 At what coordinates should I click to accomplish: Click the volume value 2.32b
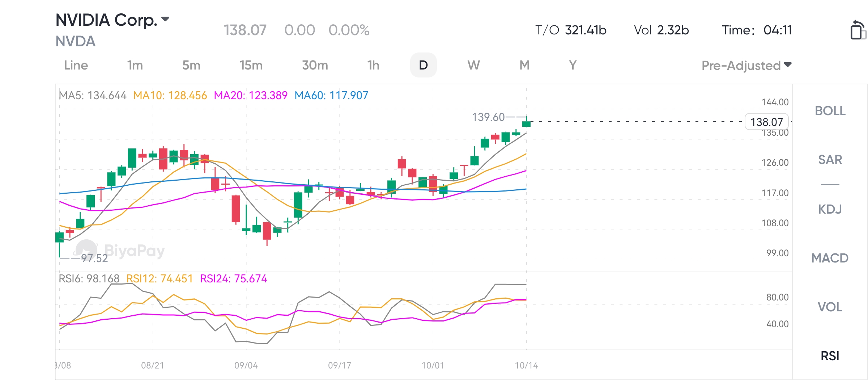pyautogui.click(x=673, y=30)
